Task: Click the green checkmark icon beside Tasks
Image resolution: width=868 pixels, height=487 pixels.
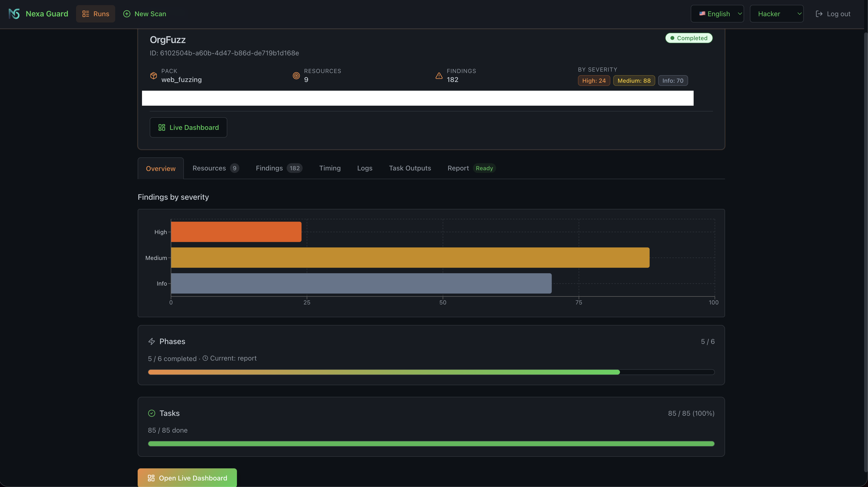Action: tap(152, 413)
